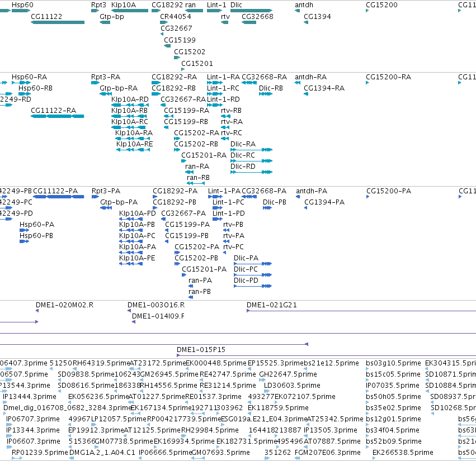This screenshot has width=476, height=461.
Task: Select the CG1394-RA transcript label
Action: 324,88
